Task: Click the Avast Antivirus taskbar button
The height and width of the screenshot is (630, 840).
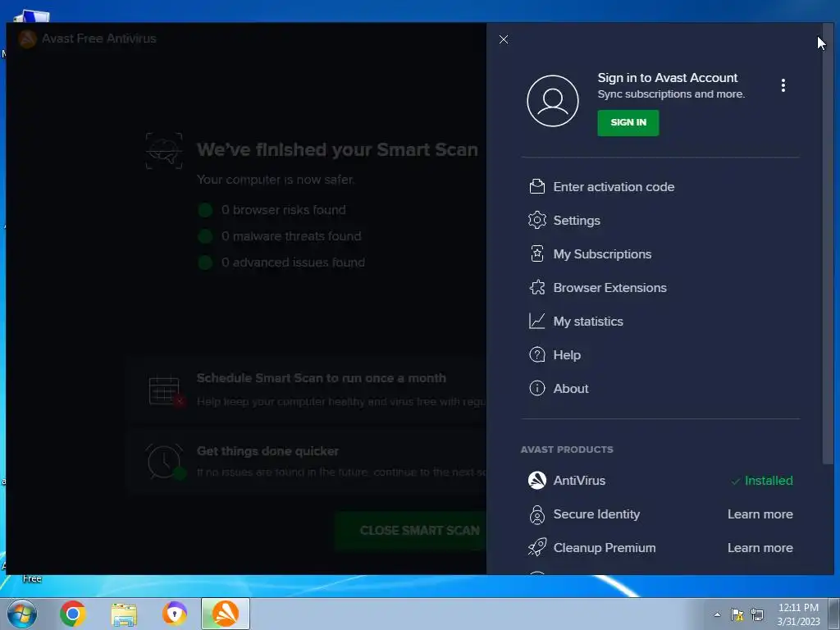Action: point(226,614)
